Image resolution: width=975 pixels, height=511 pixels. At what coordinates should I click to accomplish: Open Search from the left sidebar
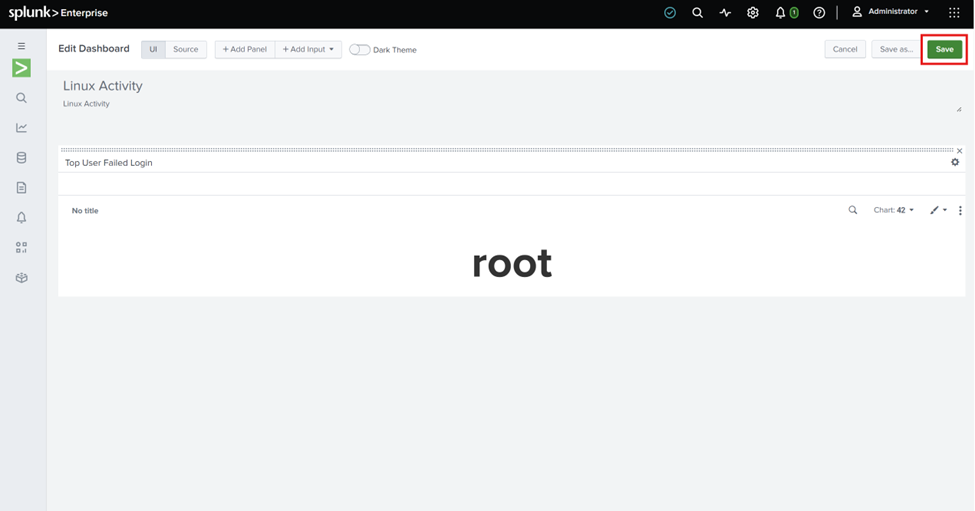click(x=21, y=98)
